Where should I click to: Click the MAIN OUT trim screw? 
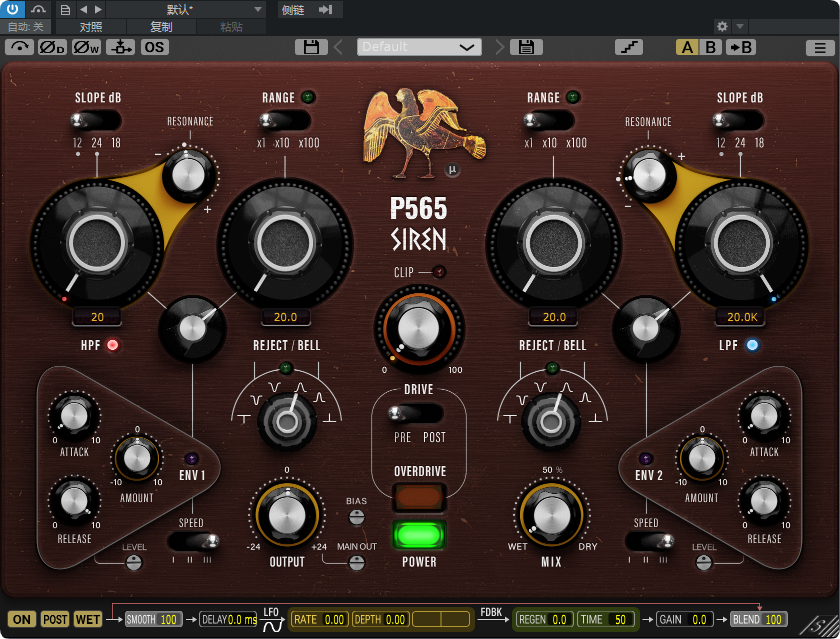(x=356, y=563)
